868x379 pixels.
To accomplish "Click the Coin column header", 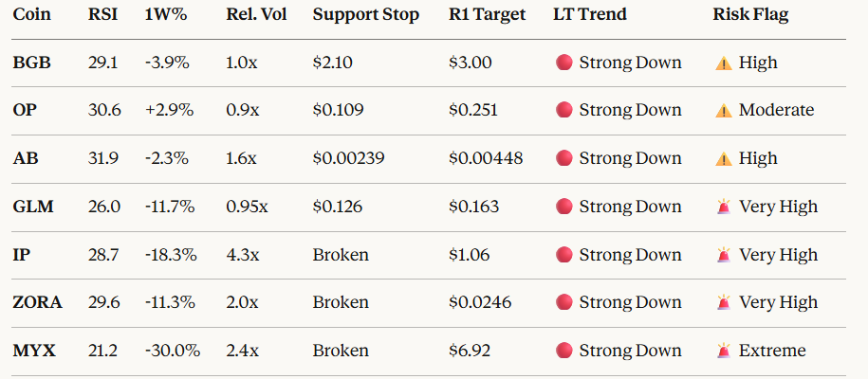I will tap(32, 15).
